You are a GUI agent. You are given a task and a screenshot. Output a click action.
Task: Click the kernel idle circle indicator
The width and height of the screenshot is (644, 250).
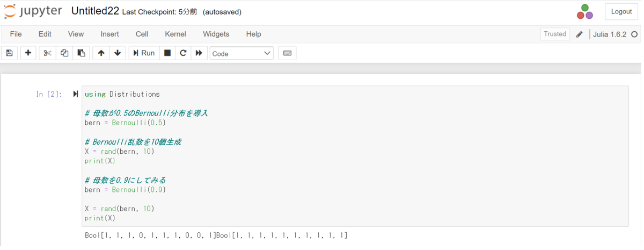(634, 34)
